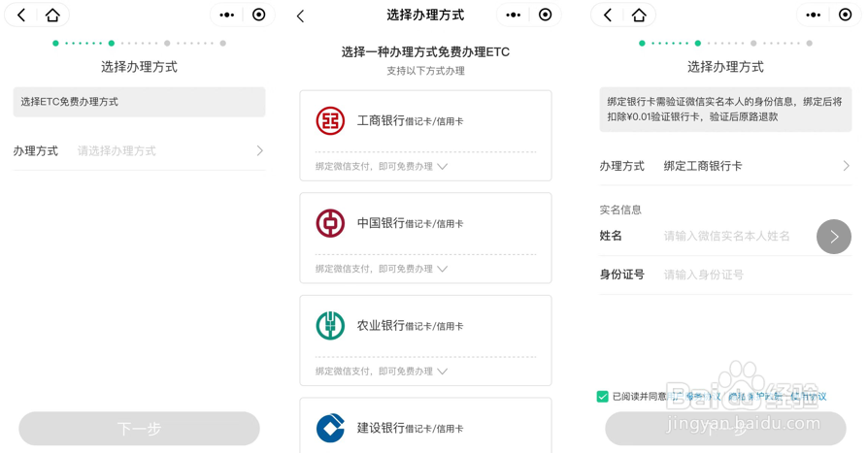The width and height of the screenshot is (868, 453).
Task: Tap the home icon in the left screen
Action: coord(52,15)
